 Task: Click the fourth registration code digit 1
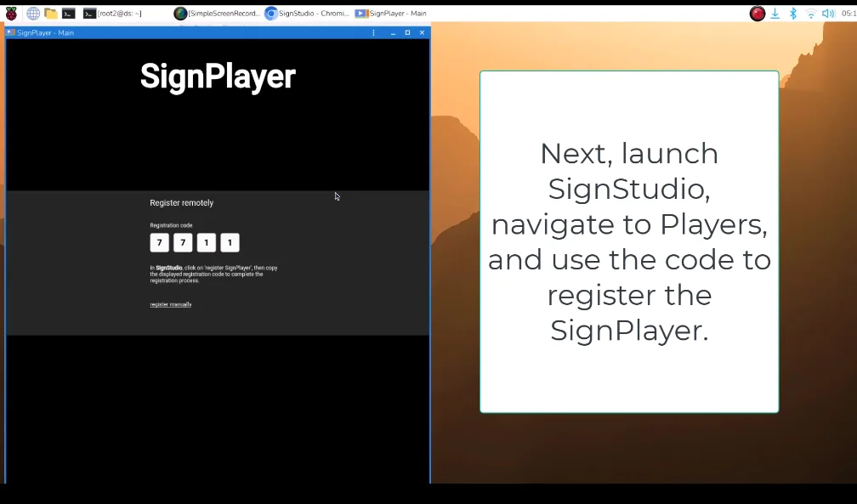pyautogui.click(x=230, y=243)
